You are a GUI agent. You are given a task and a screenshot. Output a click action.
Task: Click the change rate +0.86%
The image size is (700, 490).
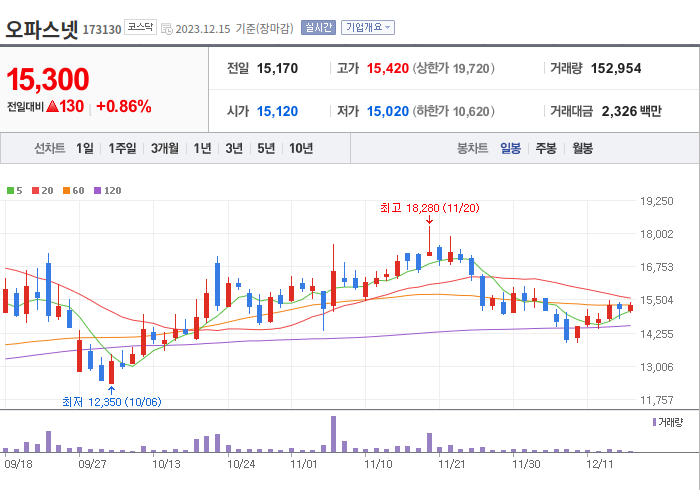coord(124,106)
